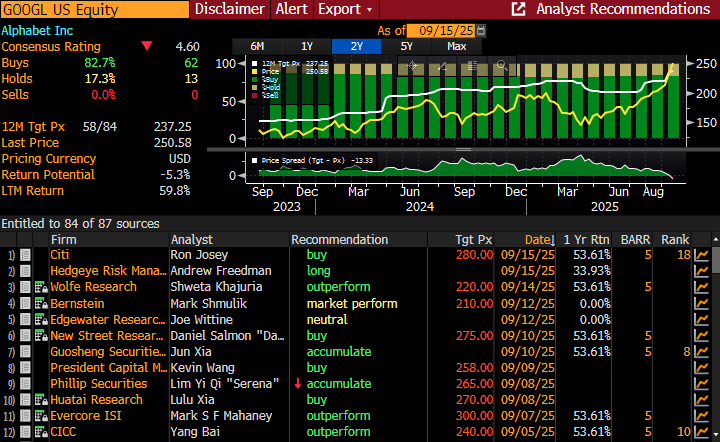Open the chart icon in Edgewater row
720x442 pixels.
click(701, 319)
